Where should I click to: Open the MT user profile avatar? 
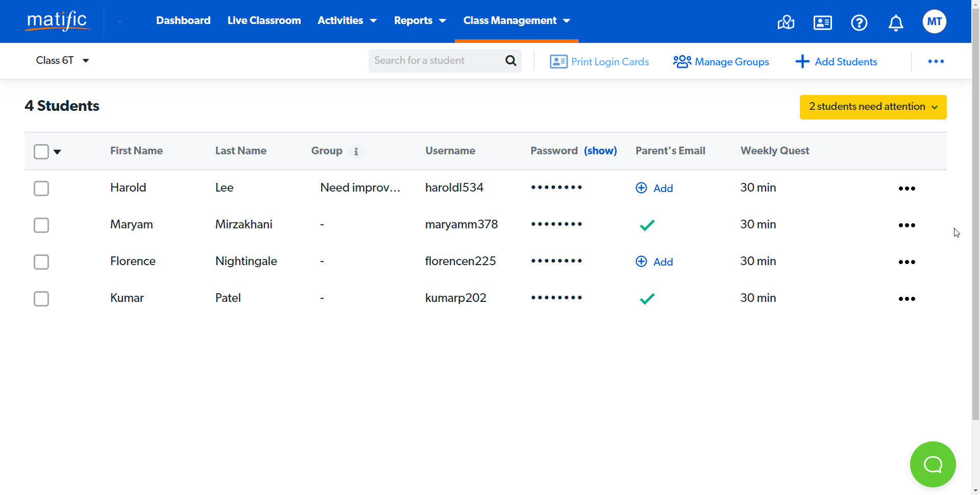(x=934, y=21)
